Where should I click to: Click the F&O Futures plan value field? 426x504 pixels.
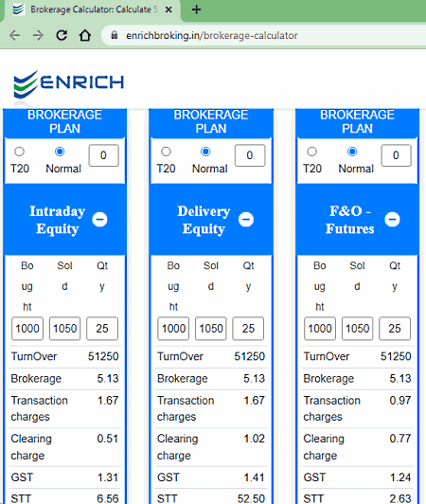[x=396, y=155]
